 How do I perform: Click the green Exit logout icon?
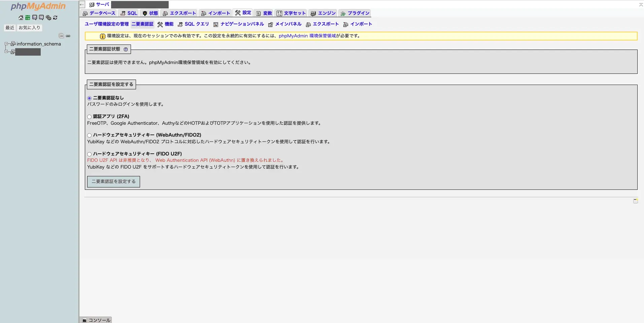[x=28, y=18]
